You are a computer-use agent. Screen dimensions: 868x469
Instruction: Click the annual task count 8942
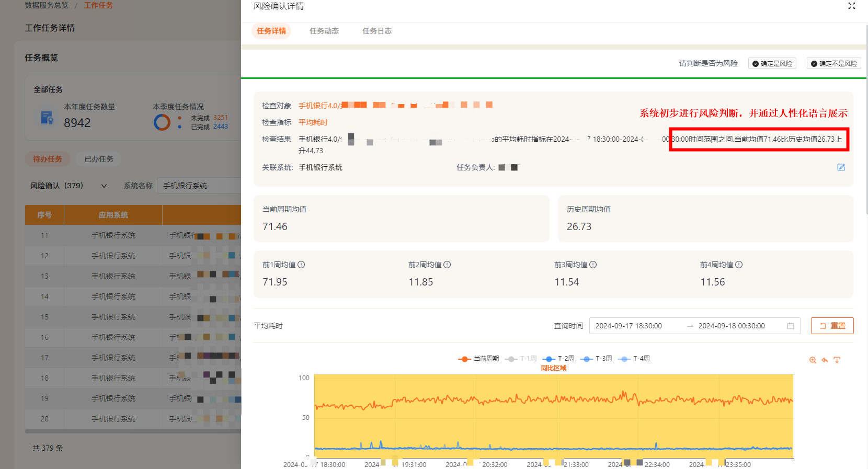coord(77,123)
